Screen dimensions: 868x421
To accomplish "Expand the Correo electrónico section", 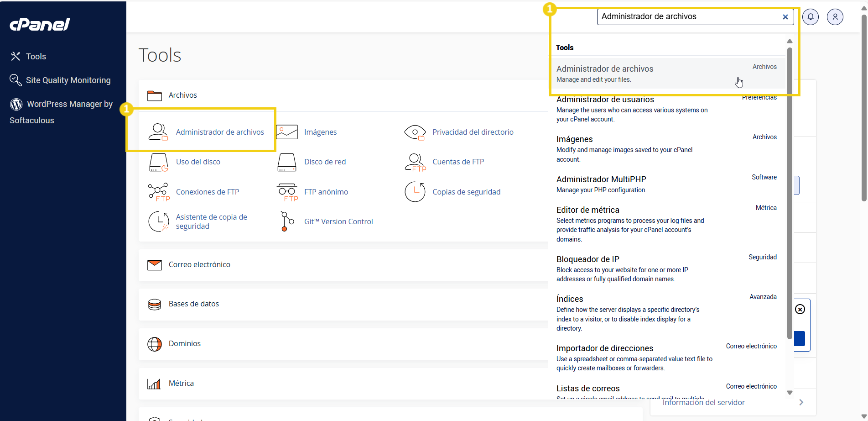I will pos(199,265).
